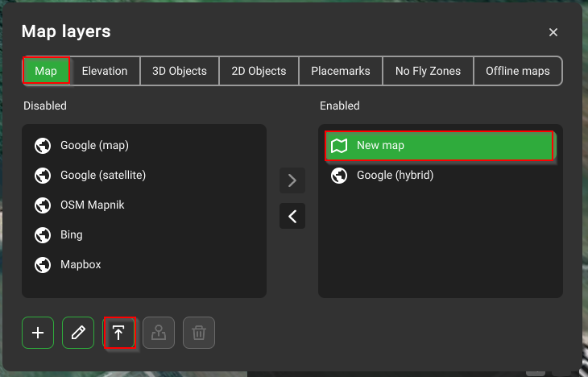This screenshot has width=588, height=377.
Task: Select the Mapbox layer entry
Action: pyautogui.click(x=81, y=264)
